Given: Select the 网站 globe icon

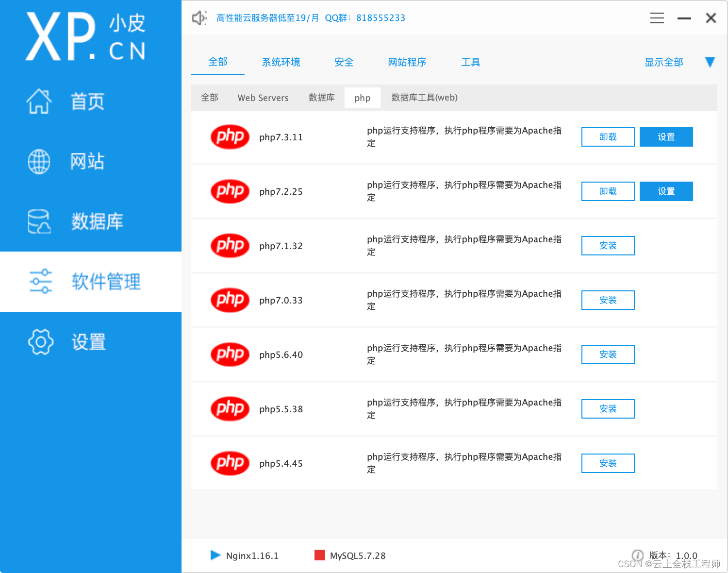Looking at the screenshot, I should point(39,162).
